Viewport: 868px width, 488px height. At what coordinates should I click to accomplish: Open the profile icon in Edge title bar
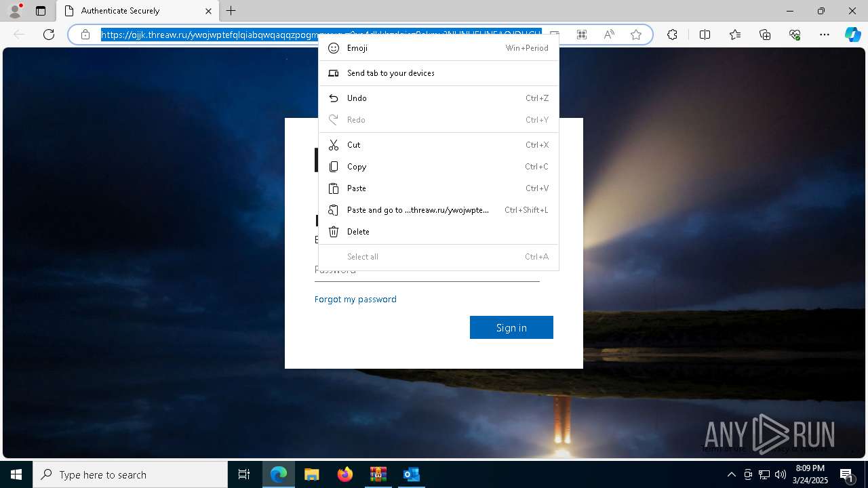(x=15, y=11)
